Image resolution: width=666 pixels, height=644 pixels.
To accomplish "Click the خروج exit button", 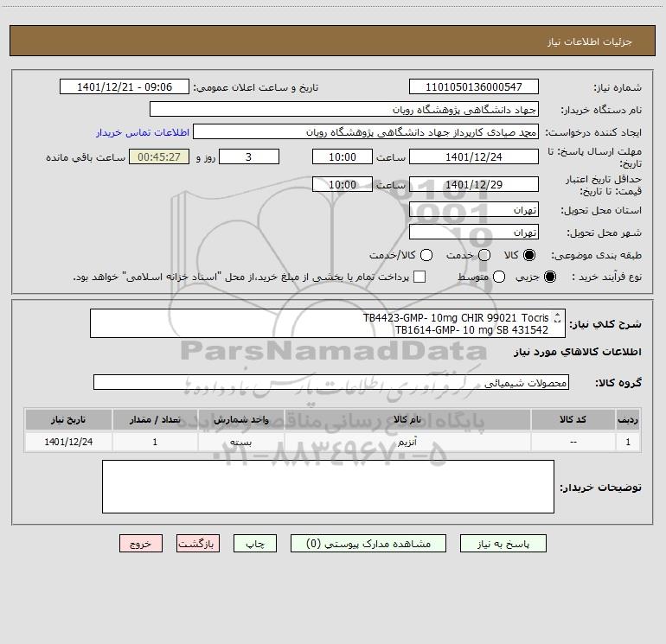I will click(141, 544).
